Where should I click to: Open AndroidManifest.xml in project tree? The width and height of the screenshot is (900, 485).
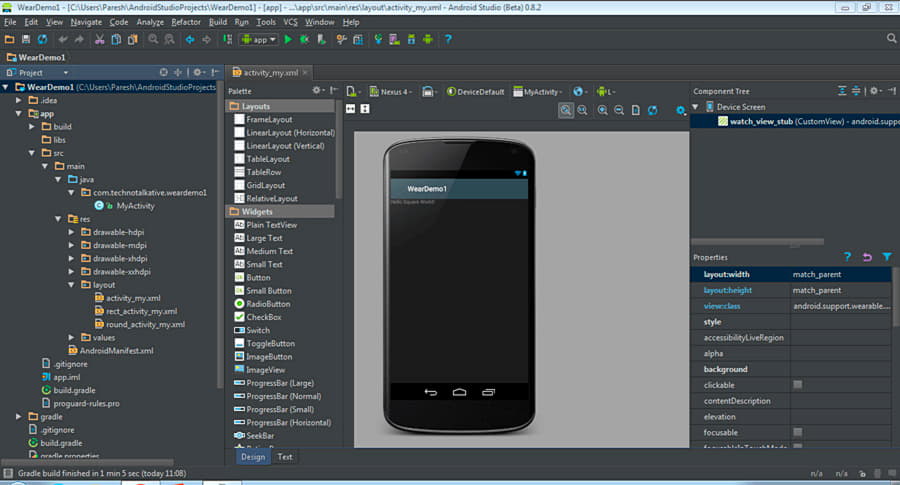pos(115,351)
